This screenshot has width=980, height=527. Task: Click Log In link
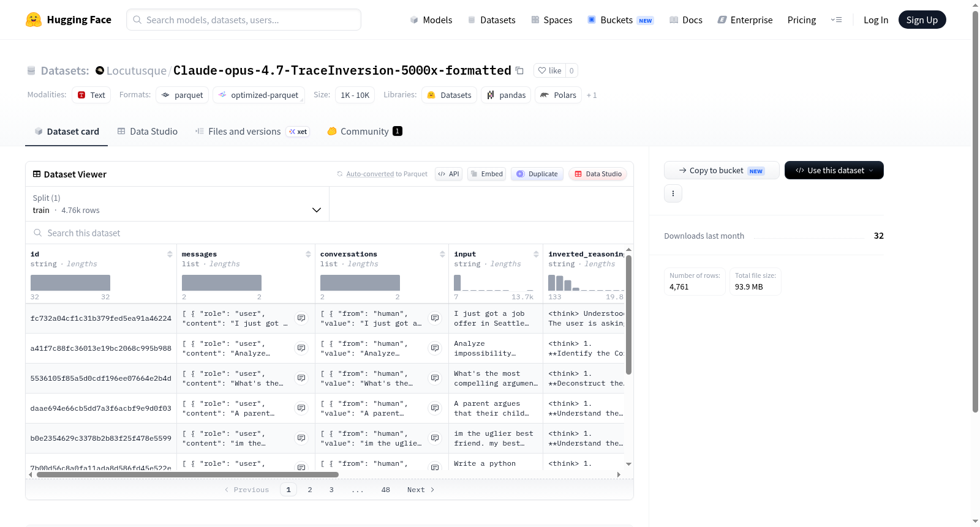pyautogui.click(x=876, y=20)
